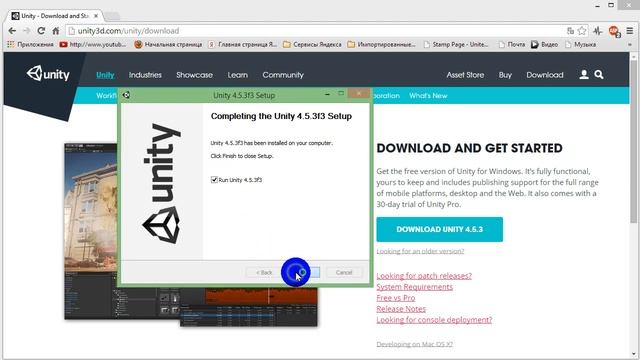
Task: Open the browser home page icon
Action: coord(56,31)
